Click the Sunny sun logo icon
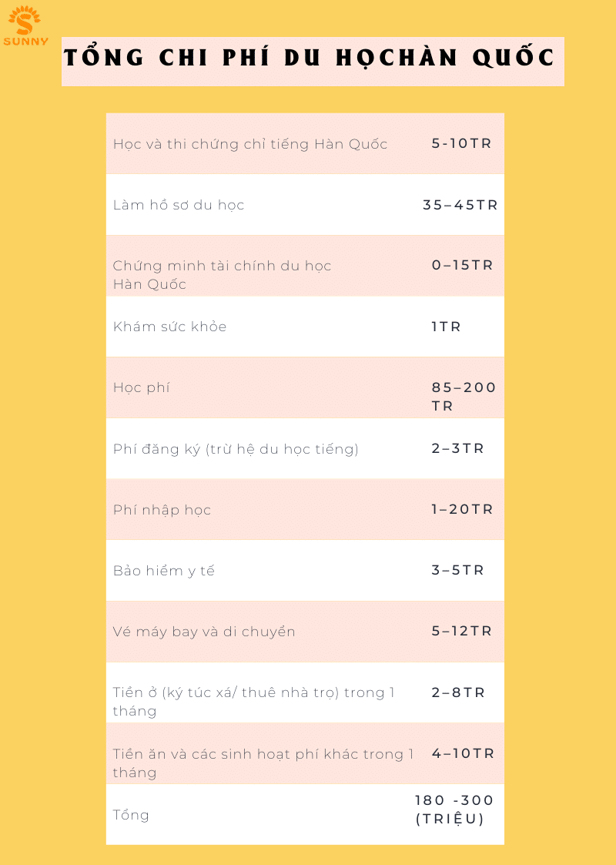Viewport: 616px width, 865px height. (x=25, y=20)
